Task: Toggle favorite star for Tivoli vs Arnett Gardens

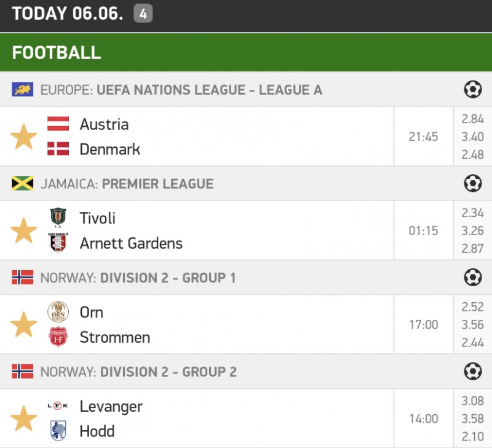Action: [x=24, y=231]
